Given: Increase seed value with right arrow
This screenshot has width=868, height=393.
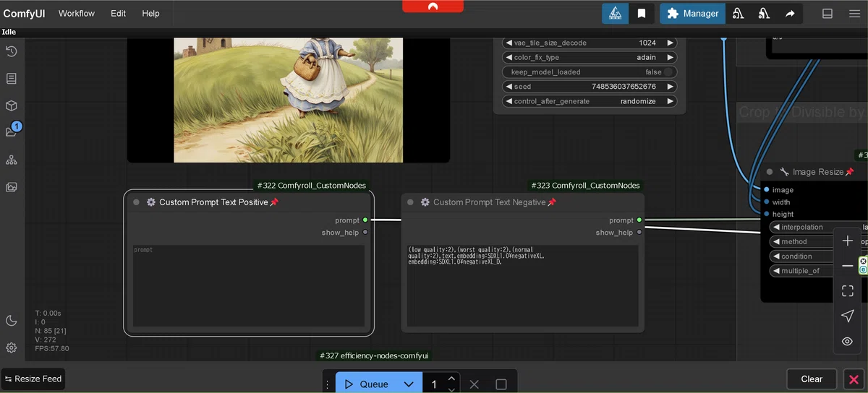Looking at the screenshot, I should pos(670,87).
